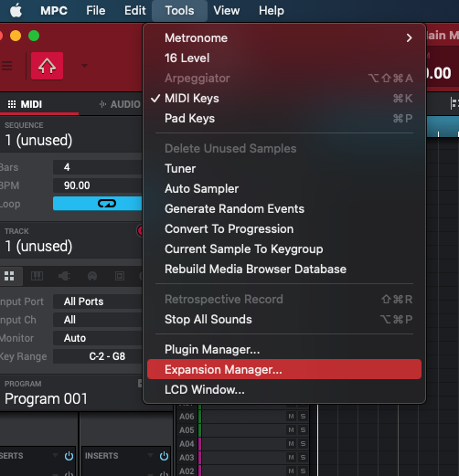Click the red upload arrow icon
Viewport: 459px width, 476px height.
point(47,66)
